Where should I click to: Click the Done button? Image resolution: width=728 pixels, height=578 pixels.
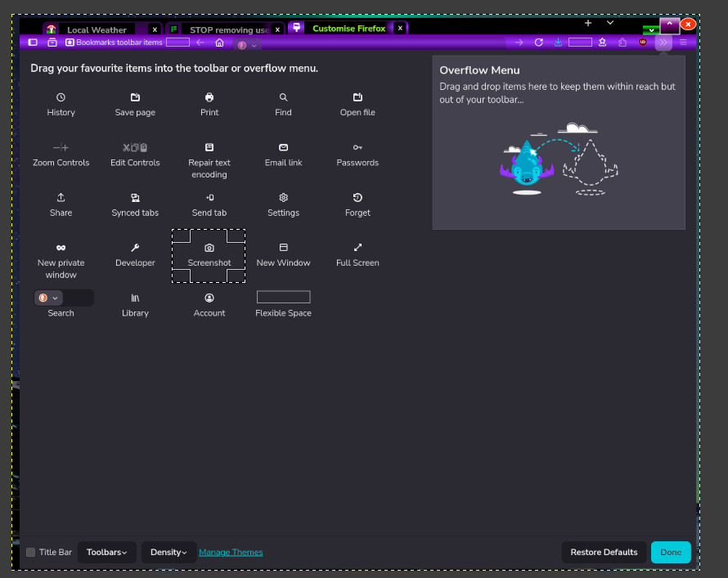pos(671,552)
